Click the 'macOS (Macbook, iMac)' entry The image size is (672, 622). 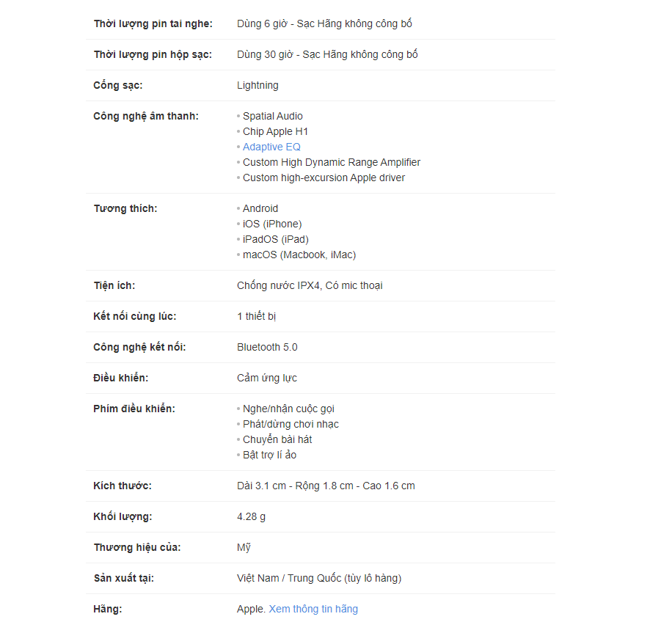(x=299, y=255)
